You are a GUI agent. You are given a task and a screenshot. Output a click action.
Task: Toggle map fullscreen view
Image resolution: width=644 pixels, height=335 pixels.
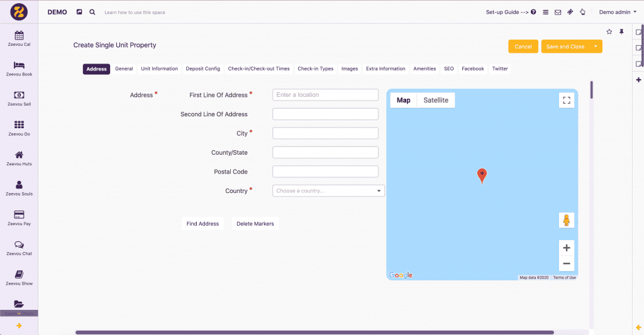pos(566,100)
